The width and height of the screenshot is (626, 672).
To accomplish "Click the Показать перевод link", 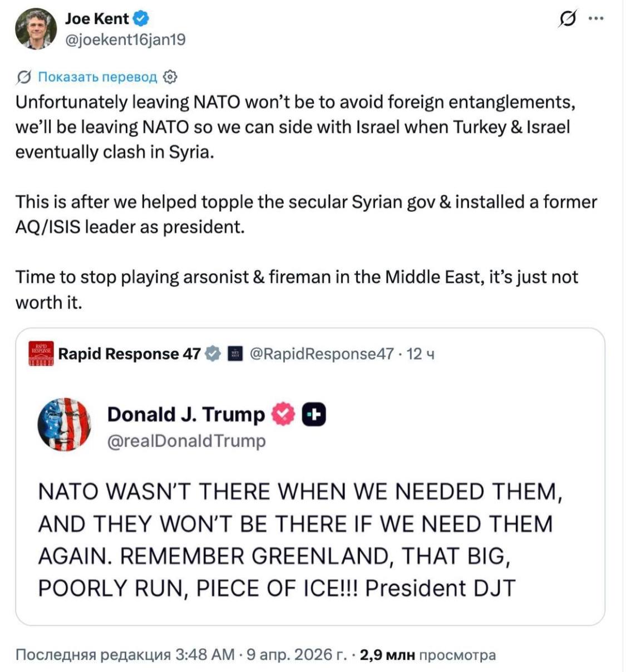I will click(97, 77).
